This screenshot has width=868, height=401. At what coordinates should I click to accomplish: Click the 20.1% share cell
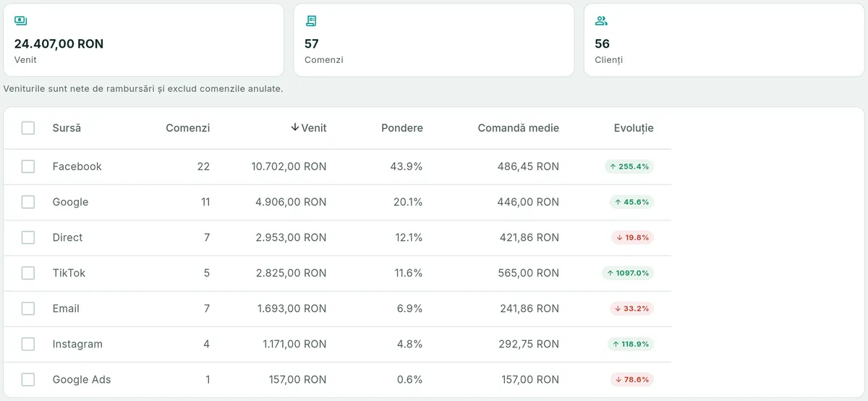click(408, 202)
